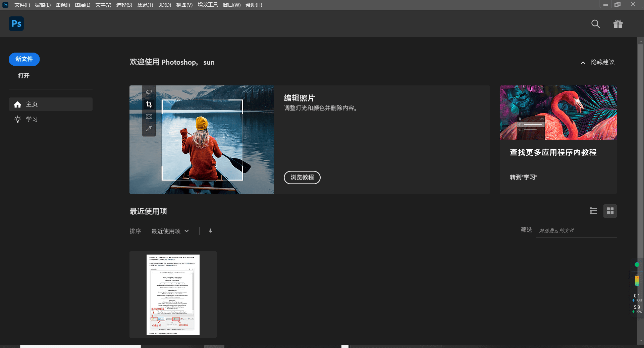Select the highlighted Crop tool icon
644x348 pixels.
pyautogui.click(x=149, y=104)
